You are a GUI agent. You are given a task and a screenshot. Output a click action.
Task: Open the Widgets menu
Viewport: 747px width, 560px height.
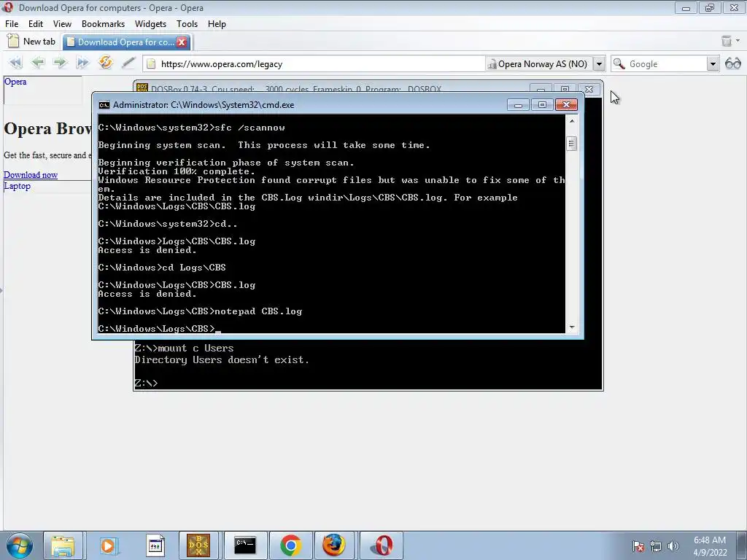tap(150, 24)
